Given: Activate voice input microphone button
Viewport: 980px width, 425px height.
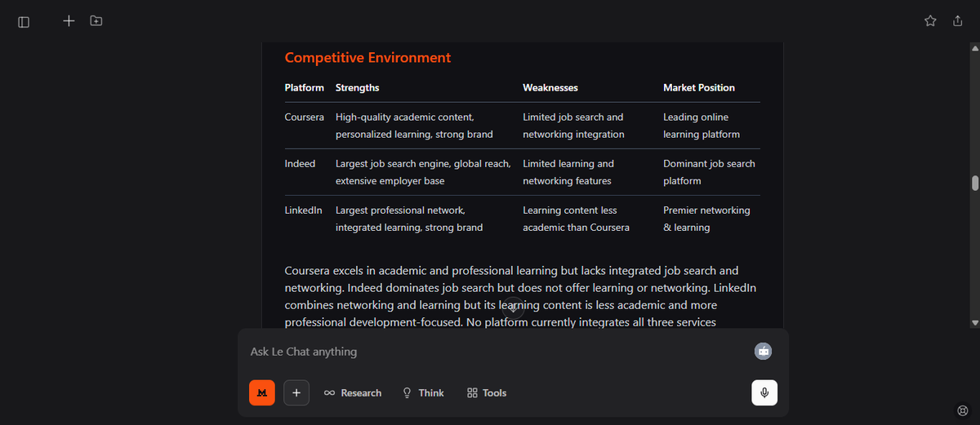Looking at the screenshot, I should [764, 392].
